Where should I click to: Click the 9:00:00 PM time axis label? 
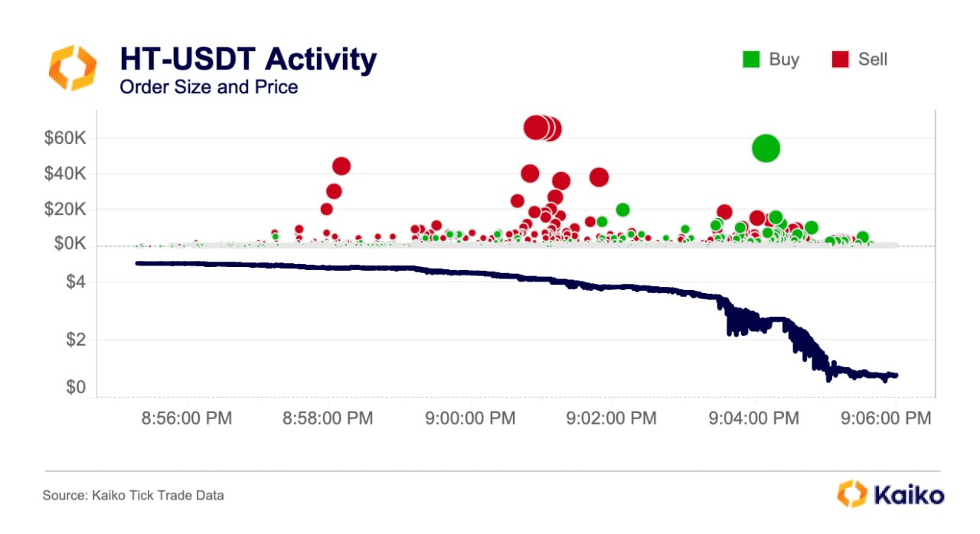(469, 418)
